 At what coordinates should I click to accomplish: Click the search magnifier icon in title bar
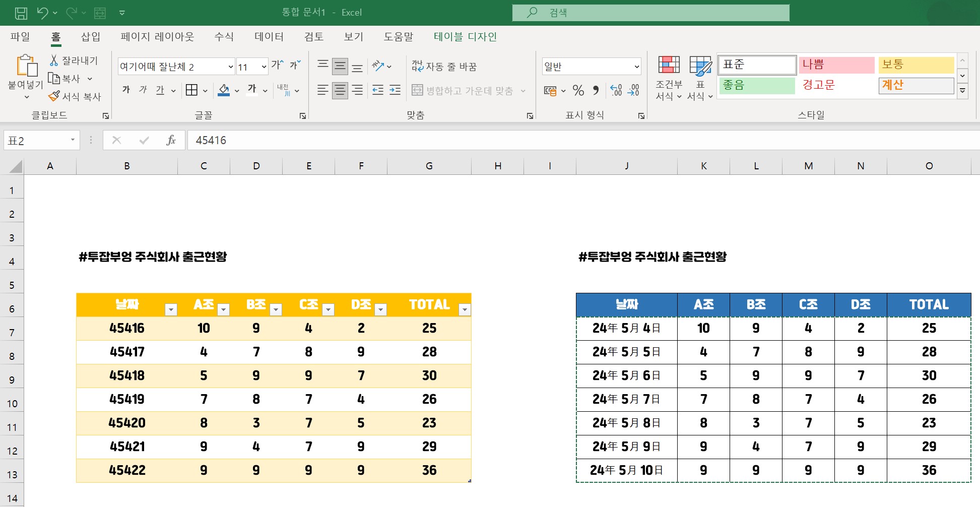coord(532,13)
